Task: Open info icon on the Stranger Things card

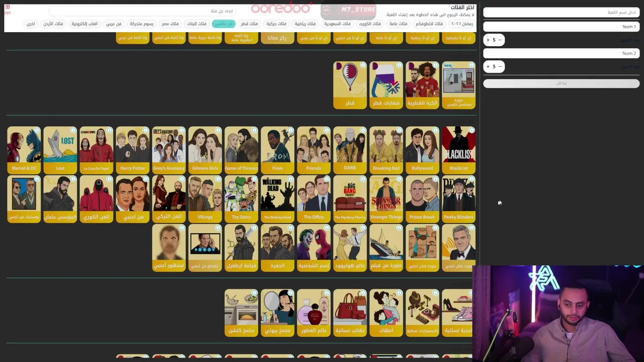Action: tap(399, 179)
